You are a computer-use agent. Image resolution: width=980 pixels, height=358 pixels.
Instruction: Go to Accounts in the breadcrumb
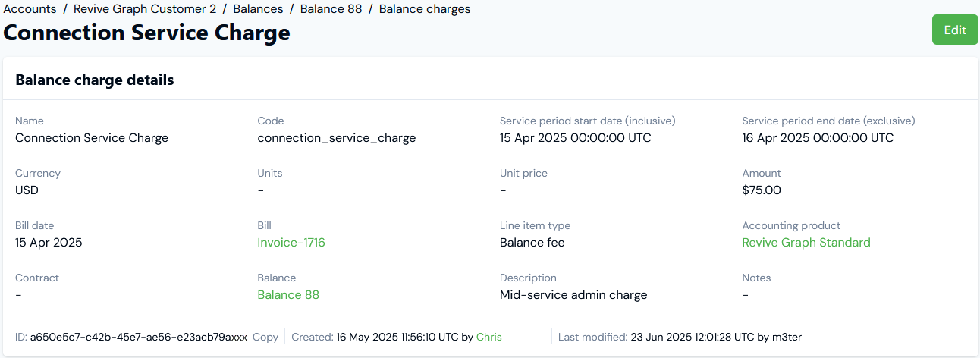click(30, 9)
